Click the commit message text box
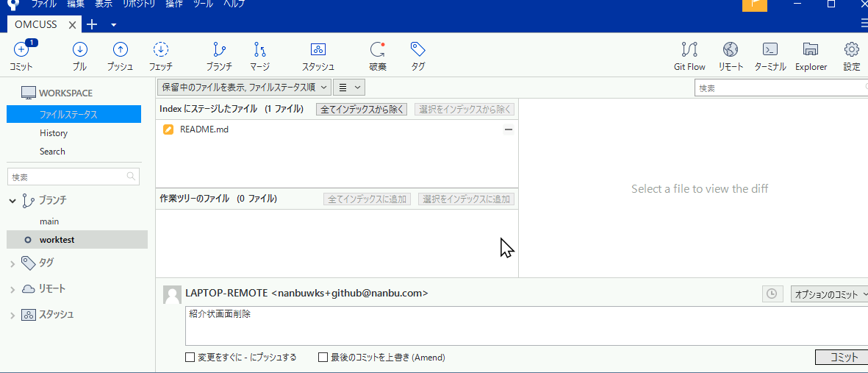The height and width of the screenshot is (373, 868). coord(526,326)
